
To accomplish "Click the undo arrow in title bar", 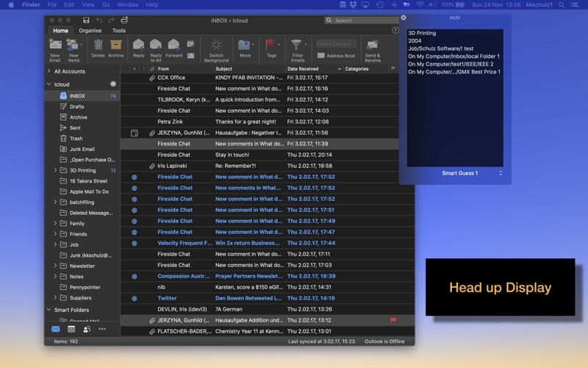I will pos(99,21).
